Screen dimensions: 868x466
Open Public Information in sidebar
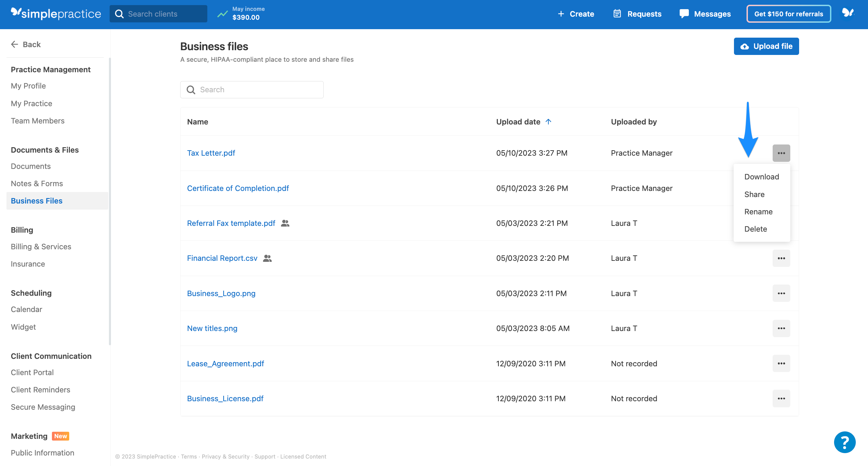click(42, 453)
